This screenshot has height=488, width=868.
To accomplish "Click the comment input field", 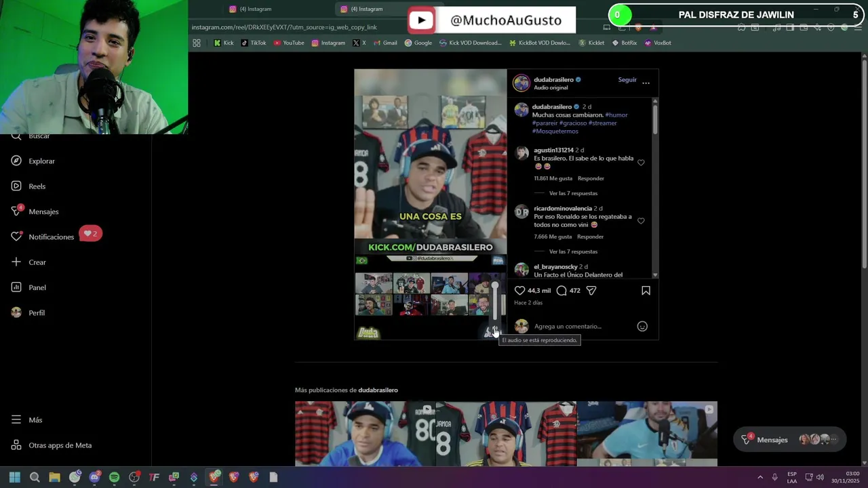I will [x=582, y=327].
